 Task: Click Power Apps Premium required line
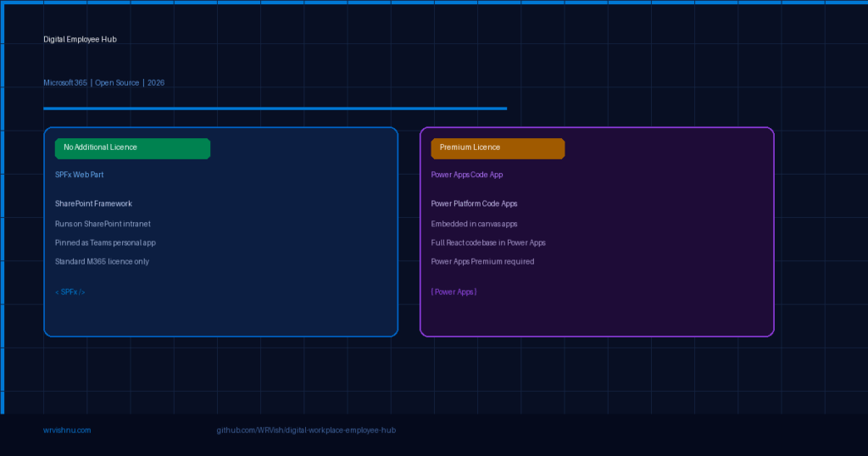pyautogui.click(x=482, y=261)
